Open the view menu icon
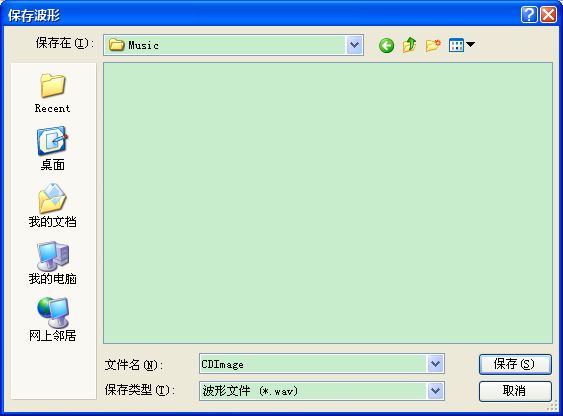Viewport: 563px width, 416px height. point(461,45)
